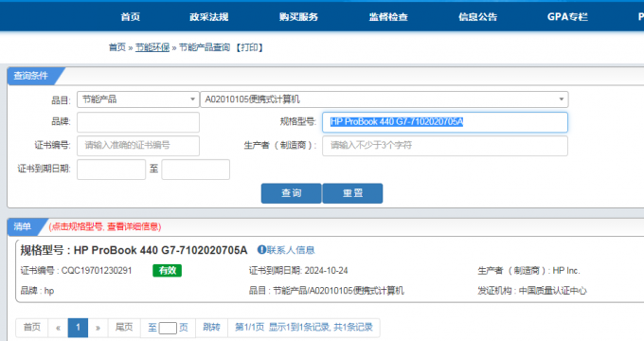Viewport: 644px width, 341px height.
Task: Focus the 品牌 input field
Action: 138,122
